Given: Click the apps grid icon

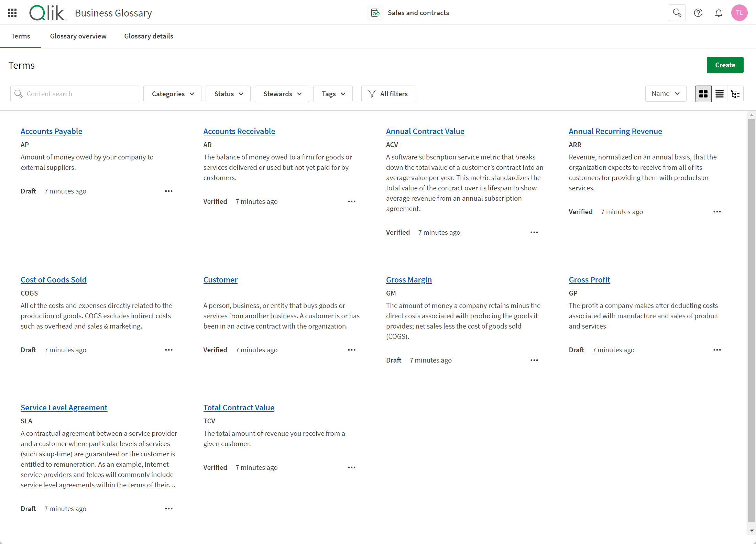Looking at the screenshot, I should point(12,13).
